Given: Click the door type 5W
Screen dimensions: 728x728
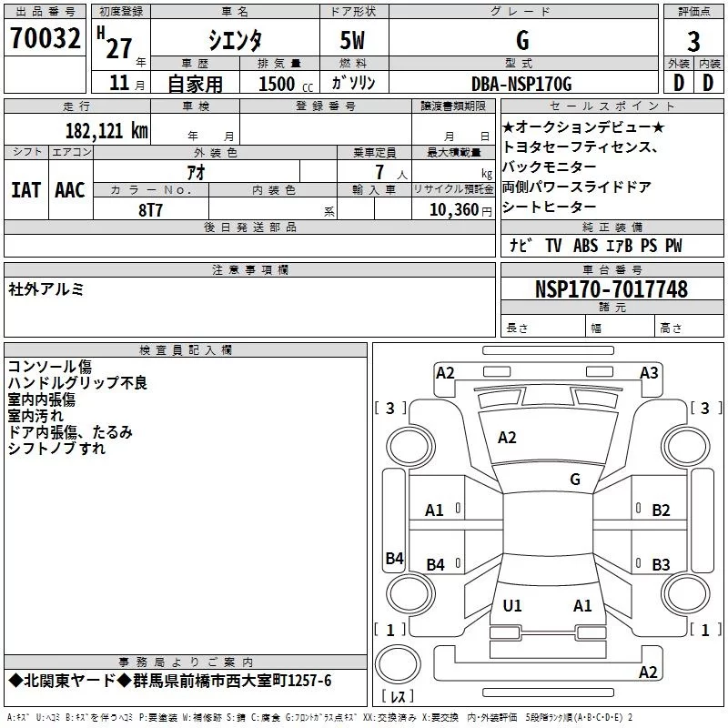Looking at the screenshot, I should [352, 40].
